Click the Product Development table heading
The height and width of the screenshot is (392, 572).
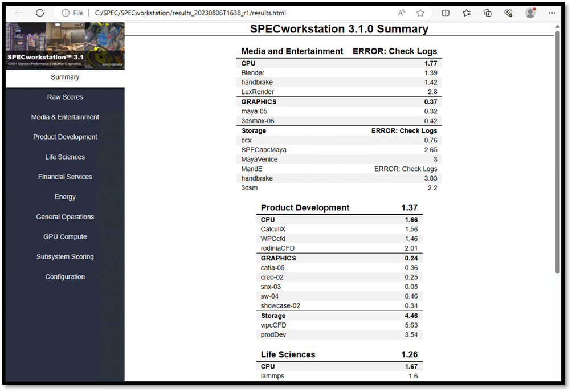[305, 207]
